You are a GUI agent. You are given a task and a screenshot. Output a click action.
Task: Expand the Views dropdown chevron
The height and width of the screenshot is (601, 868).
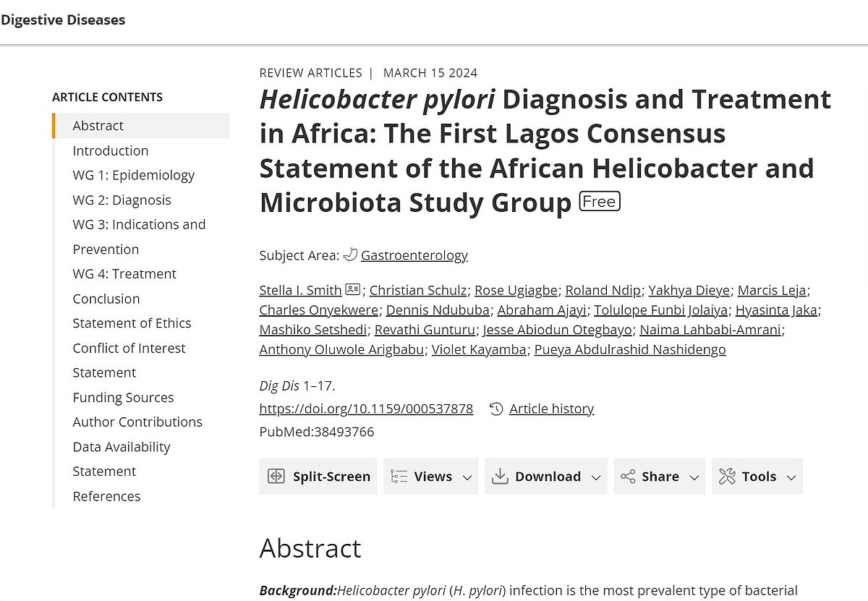point(467,477)
